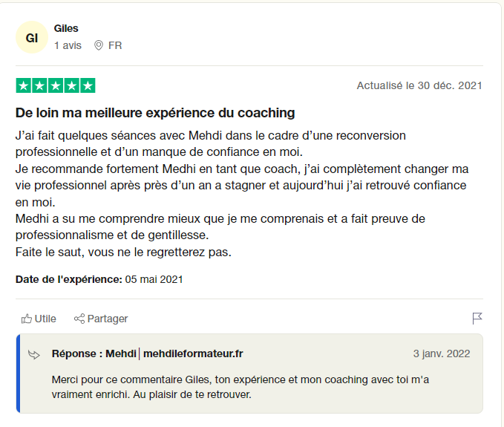Click the location pin icon beside FR

tap(99, 45)
